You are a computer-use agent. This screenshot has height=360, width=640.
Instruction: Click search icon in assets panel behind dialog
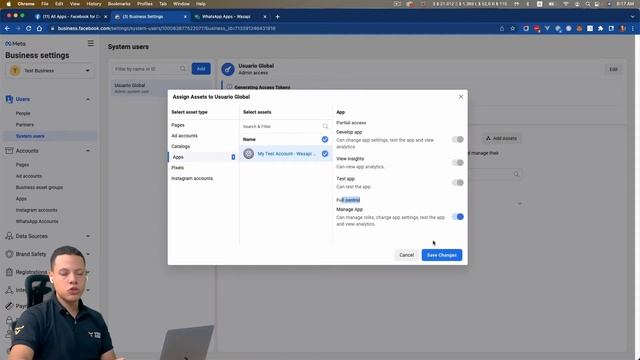tap(516, 174)
